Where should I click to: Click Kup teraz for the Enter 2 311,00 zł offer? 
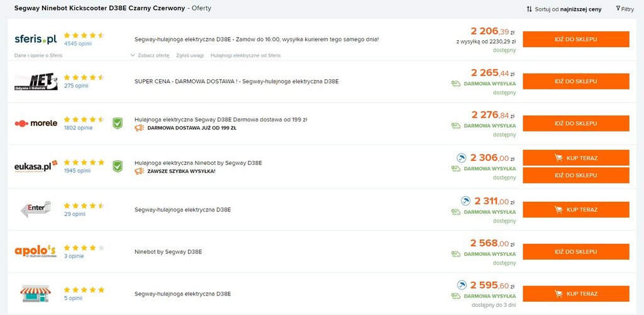tap(576, 209)
